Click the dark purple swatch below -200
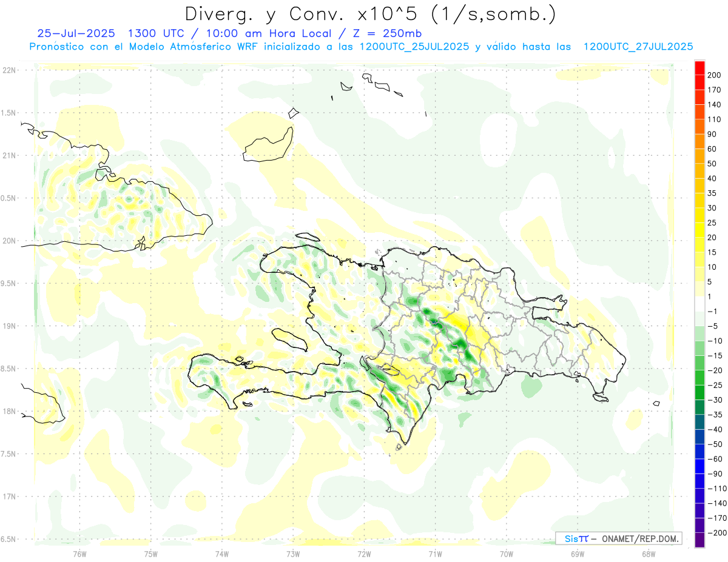The width and height of the screenshot is (728, 562). pos(699,540)
